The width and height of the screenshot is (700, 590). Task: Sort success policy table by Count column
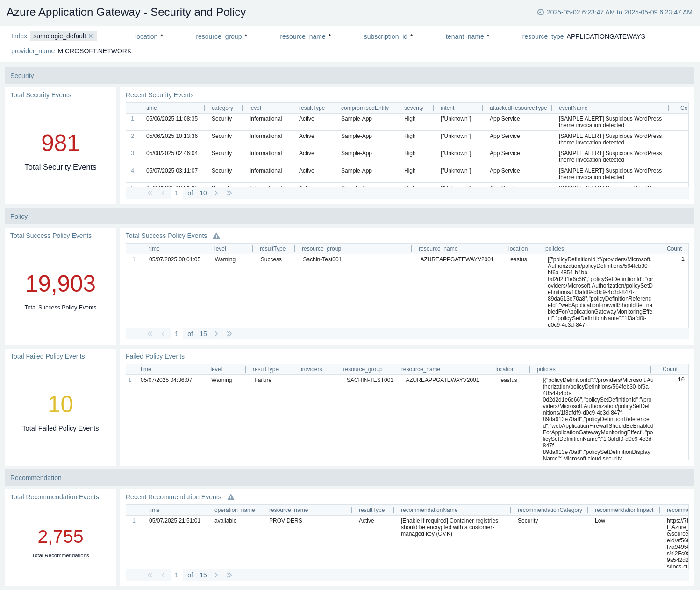tap(674, 249)
